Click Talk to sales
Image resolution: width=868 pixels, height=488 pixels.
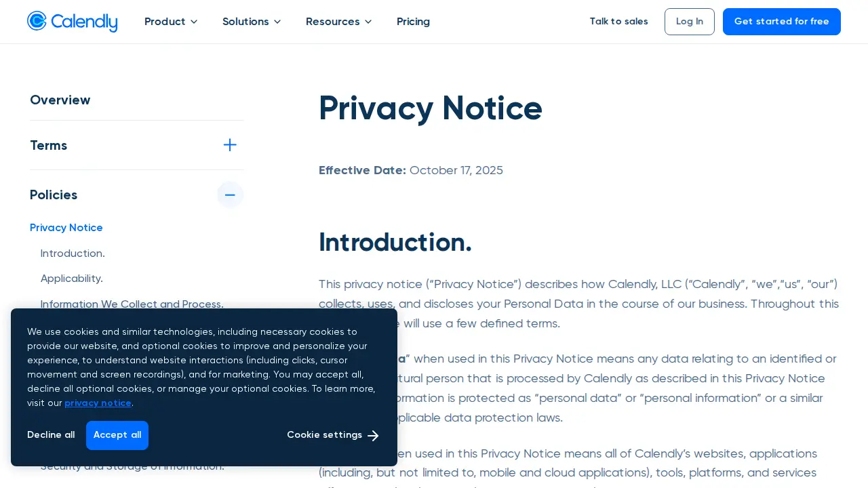pyautogui.click(x=618, y=22)
